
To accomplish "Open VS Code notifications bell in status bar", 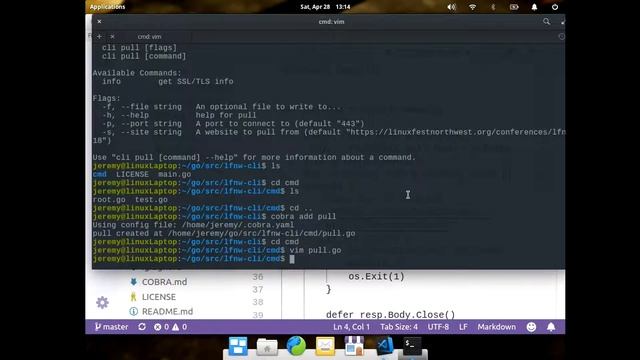I will click(x=551, y=327).
